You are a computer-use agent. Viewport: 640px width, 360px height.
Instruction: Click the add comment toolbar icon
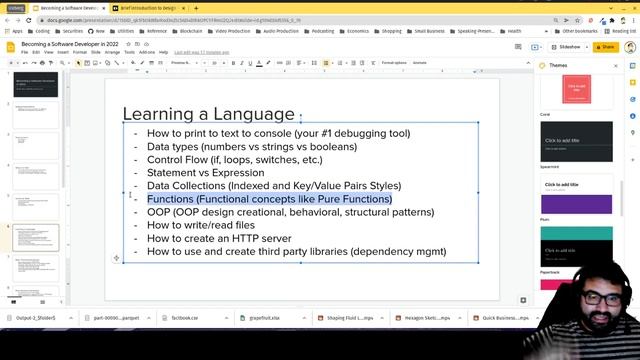pyautogui.click(x=289, y=63)
